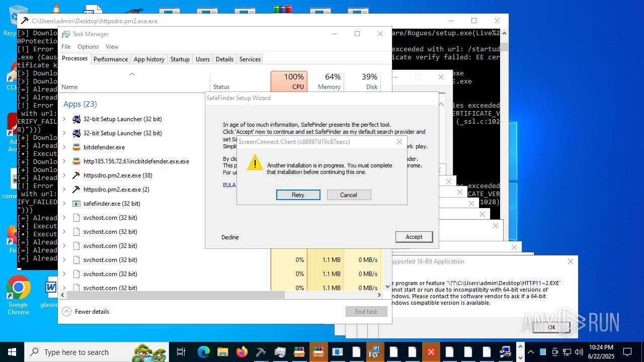Image resolution: width=644 pixels, height=362 pixels.
Task: Click the first 32-bit Setup Launcher icon
Action: 76,119
